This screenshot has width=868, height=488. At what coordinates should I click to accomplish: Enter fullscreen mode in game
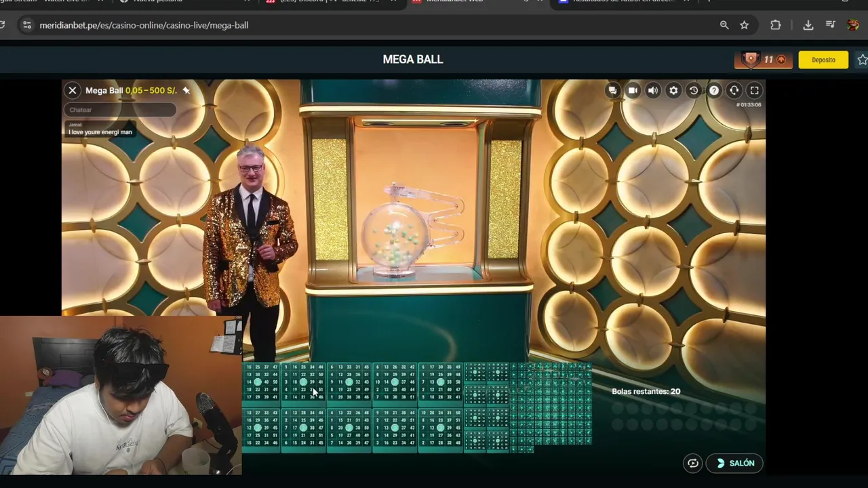click(x=754, y=90)
